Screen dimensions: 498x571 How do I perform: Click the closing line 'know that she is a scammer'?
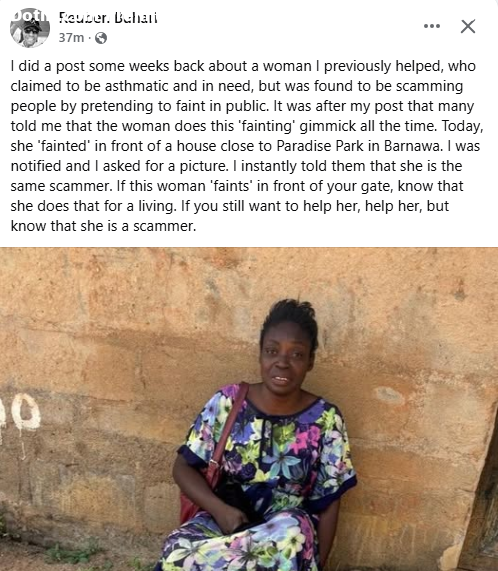103,226
